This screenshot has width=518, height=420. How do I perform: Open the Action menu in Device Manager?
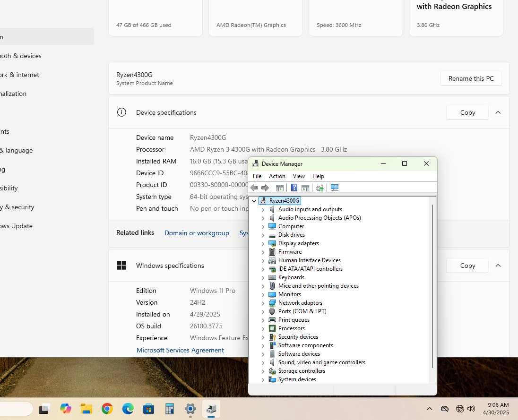pyautogui.click(x=277, y=176)
